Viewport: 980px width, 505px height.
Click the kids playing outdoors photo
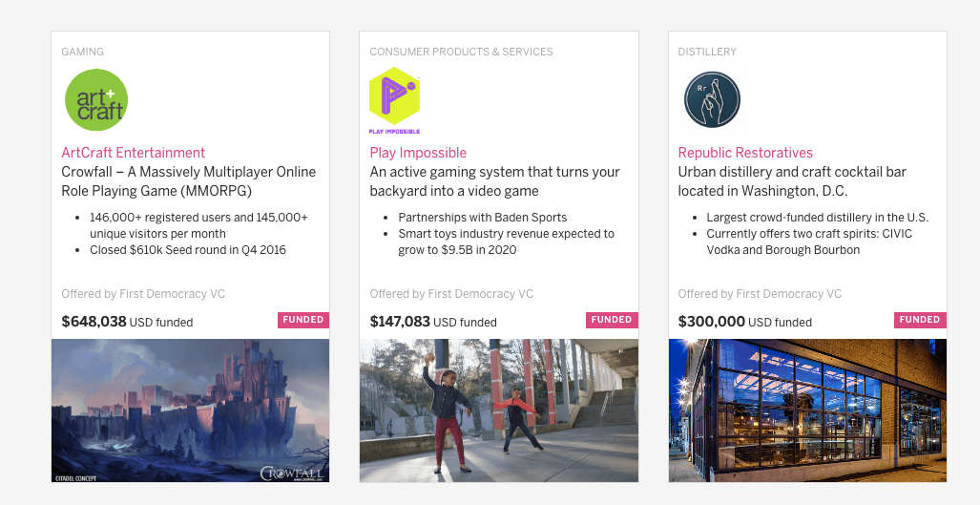coord(498,410)
